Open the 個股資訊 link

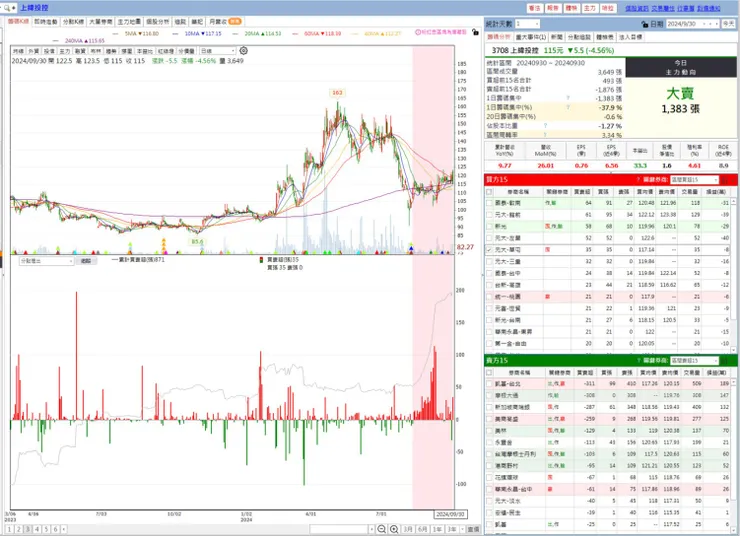click(637, 8)
